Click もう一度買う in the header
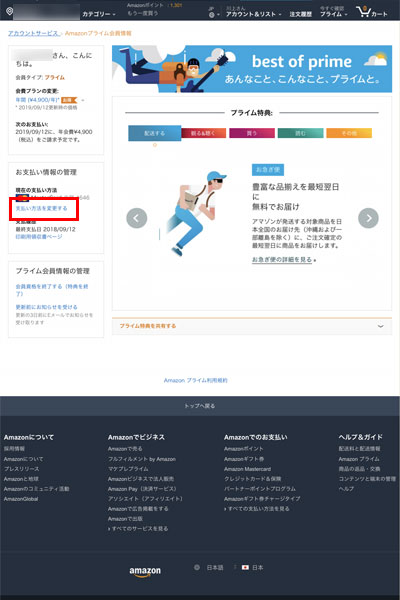This screenshot has height=600, width=400. pos(142,13)
